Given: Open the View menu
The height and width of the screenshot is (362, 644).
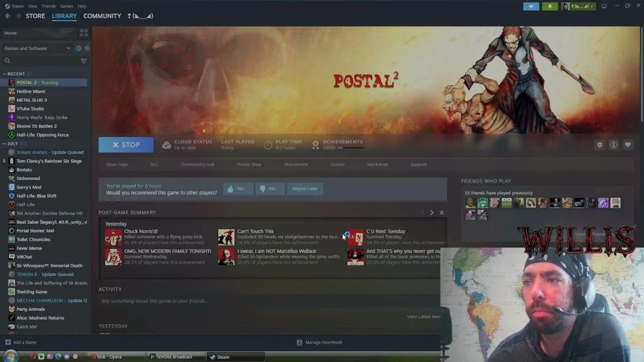Looking at the screenshot, I should (x=33, y=6).
